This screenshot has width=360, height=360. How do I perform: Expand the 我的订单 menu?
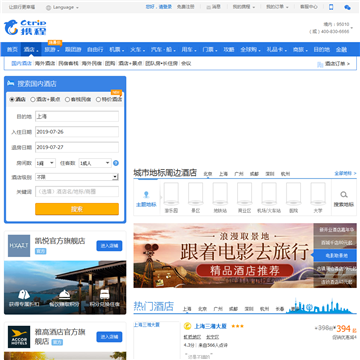[x=277, y=7]
